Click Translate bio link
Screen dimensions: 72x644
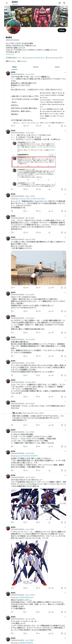[10, 54]
